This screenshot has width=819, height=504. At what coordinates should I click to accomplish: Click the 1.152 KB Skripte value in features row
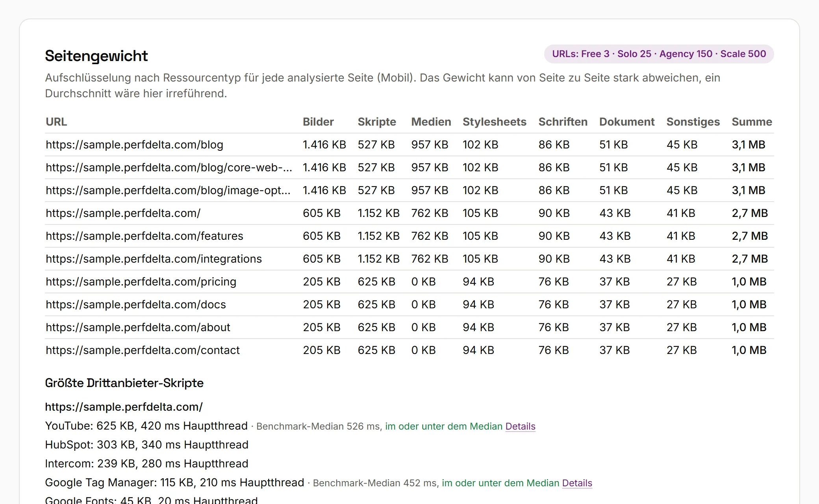point(378,236)
